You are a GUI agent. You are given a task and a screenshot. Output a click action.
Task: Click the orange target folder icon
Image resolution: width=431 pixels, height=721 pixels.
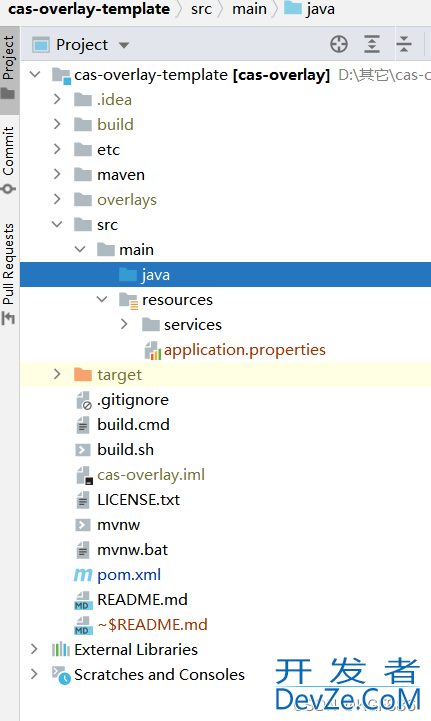83,374
